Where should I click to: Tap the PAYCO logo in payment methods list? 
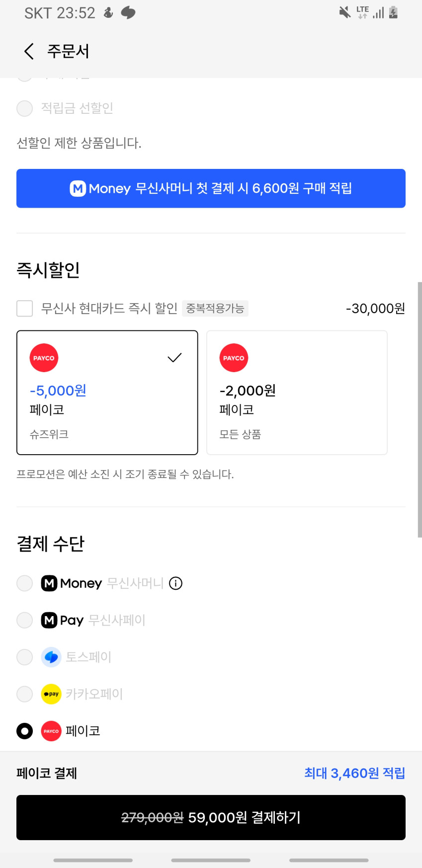pyautogui.click(x=51, y=731)
